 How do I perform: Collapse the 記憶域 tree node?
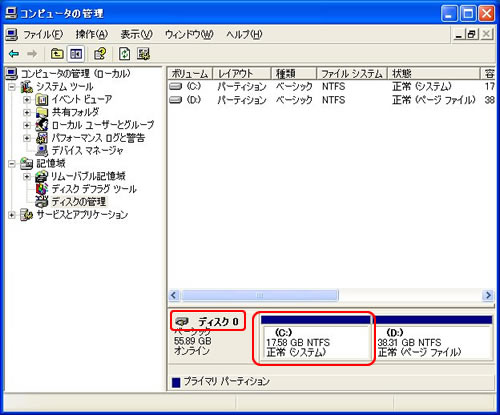click(x=12, y=164)
